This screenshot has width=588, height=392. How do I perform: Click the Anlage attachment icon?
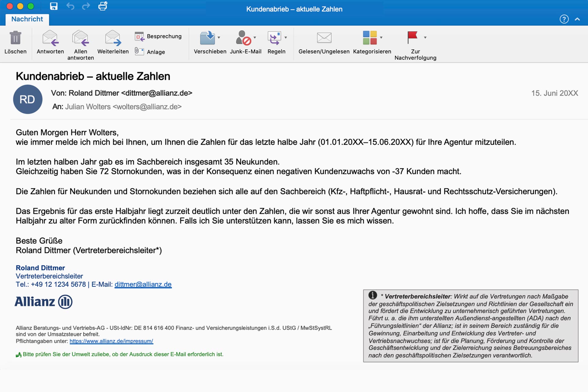click(139, 51)
